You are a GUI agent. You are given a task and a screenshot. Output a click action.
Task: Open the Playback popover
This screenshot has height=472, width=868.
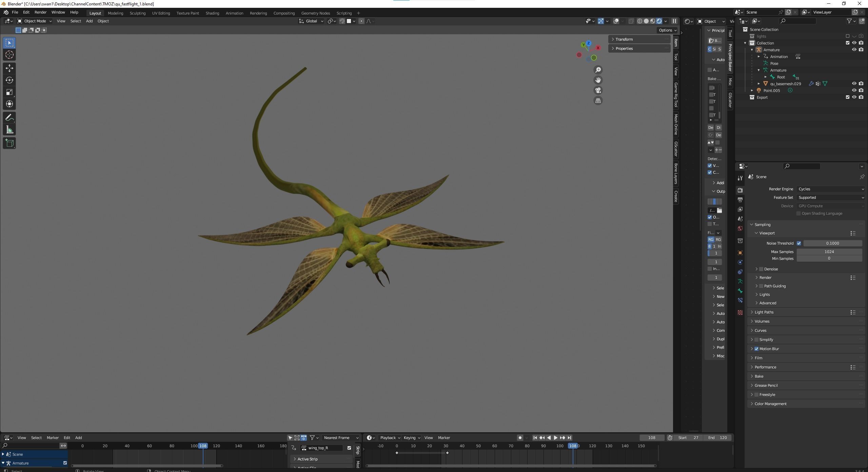390,438
